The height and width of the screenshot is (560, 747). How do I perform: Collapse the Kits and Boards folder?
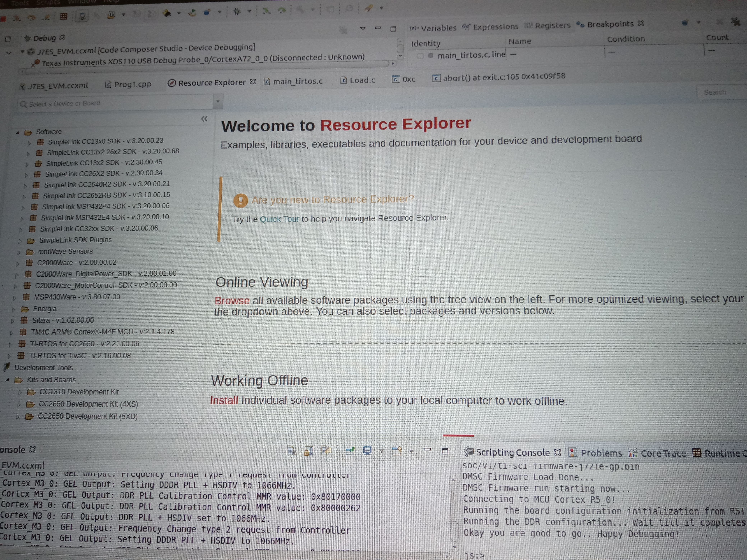coord(7,380)
